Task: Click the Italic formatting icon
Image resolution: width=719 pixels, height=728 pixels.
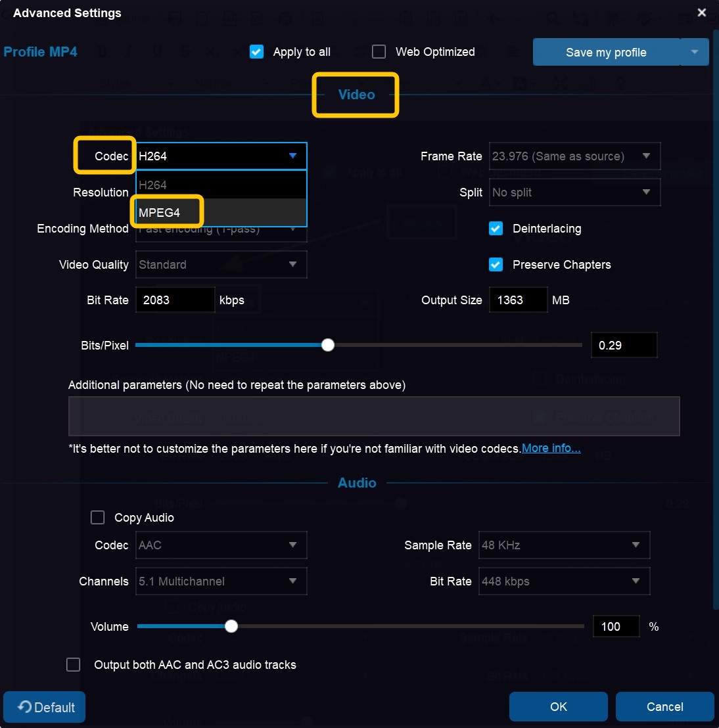Action: coord(129,51)
